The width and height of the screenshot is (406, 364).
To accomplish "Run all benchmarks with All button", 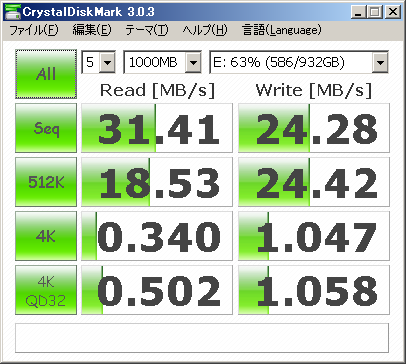I will (46, 74).
